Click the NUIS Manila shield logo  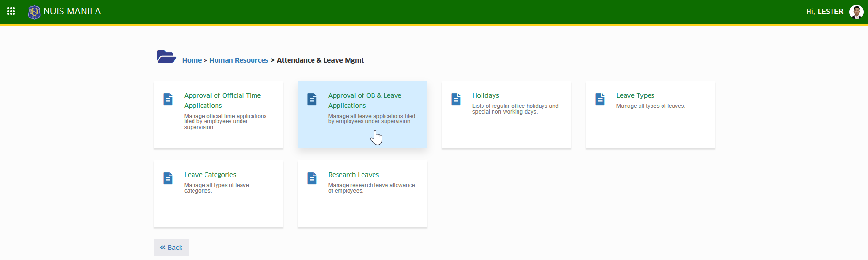[34, 12]
